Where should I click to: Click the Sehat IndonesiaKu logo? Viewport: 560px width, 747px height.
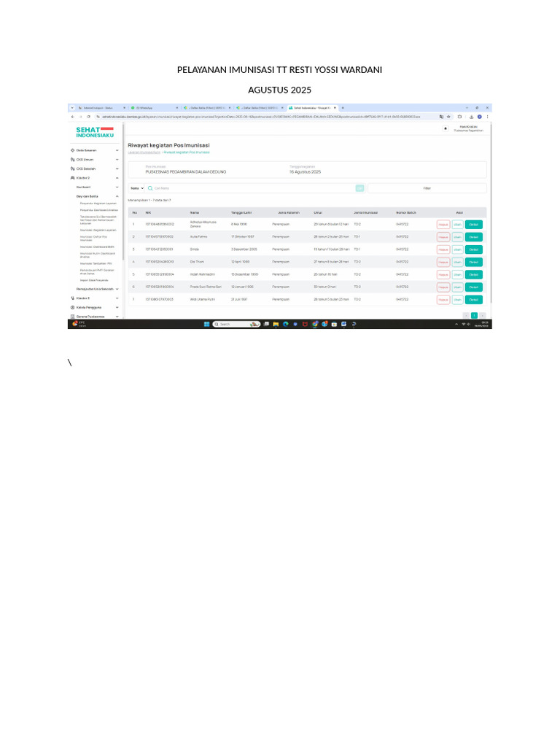click(95, 132)
